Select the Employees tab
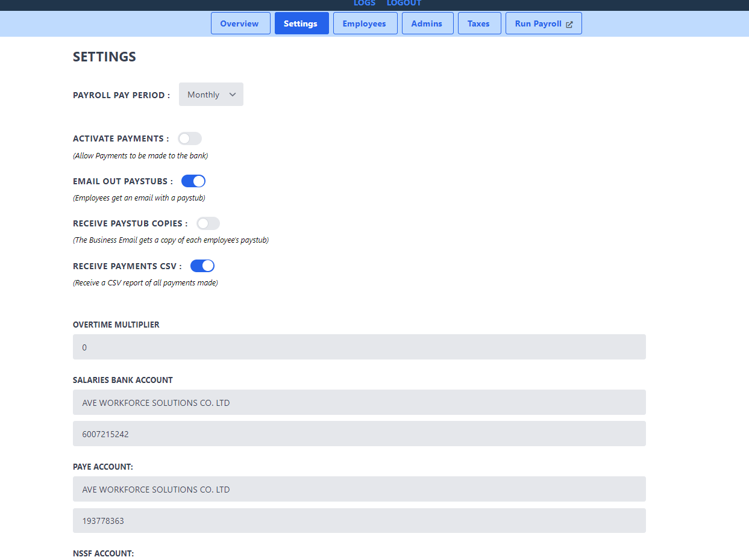Screen dimensions: 749x560 click(365, 23)
